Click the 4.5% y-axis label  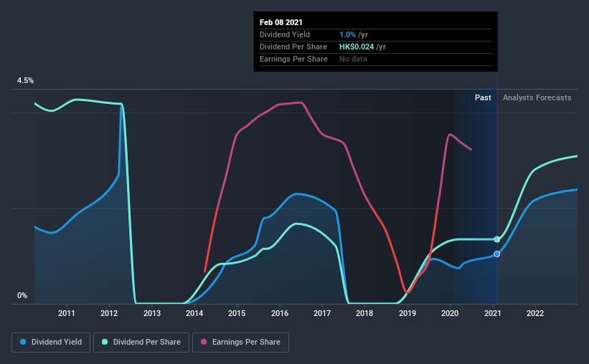(x=25, y=81)
